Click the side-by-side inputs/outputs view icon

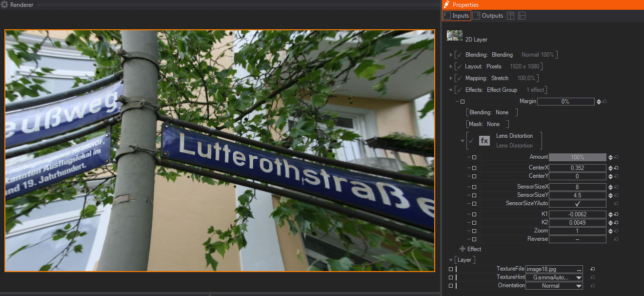(510, 16)
